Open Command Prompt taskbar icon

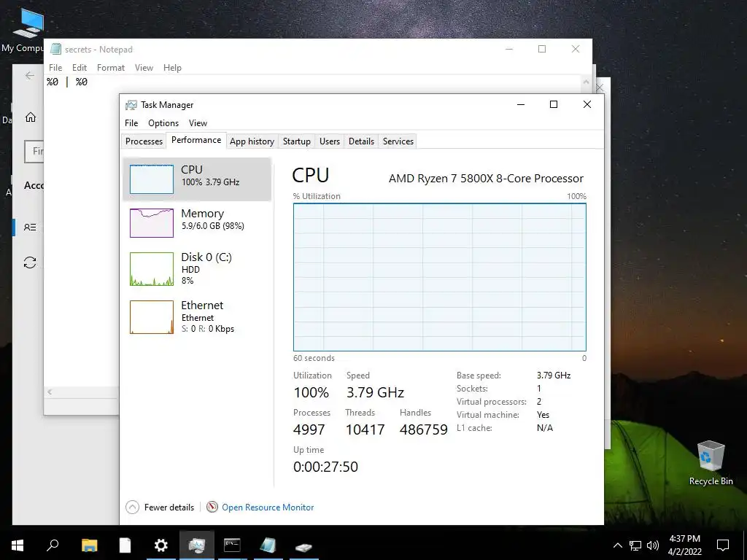(x=232, y=545)
